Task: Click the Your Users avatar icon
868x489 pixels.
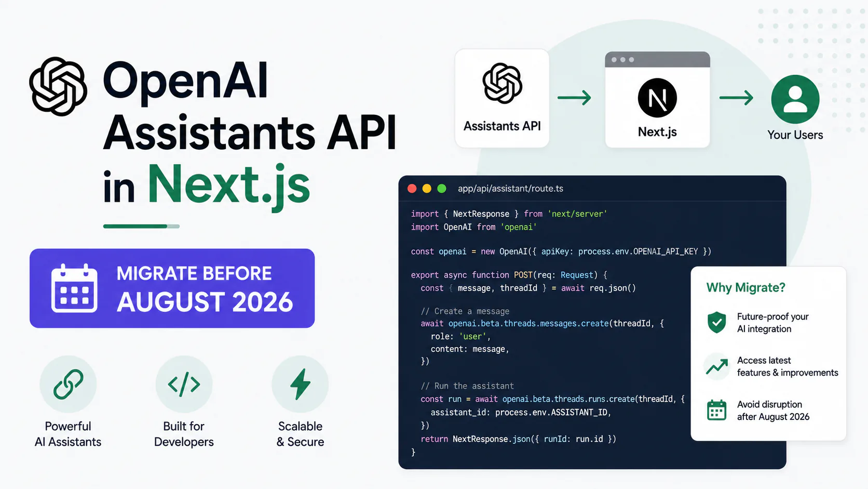Action: click(795, 99)
